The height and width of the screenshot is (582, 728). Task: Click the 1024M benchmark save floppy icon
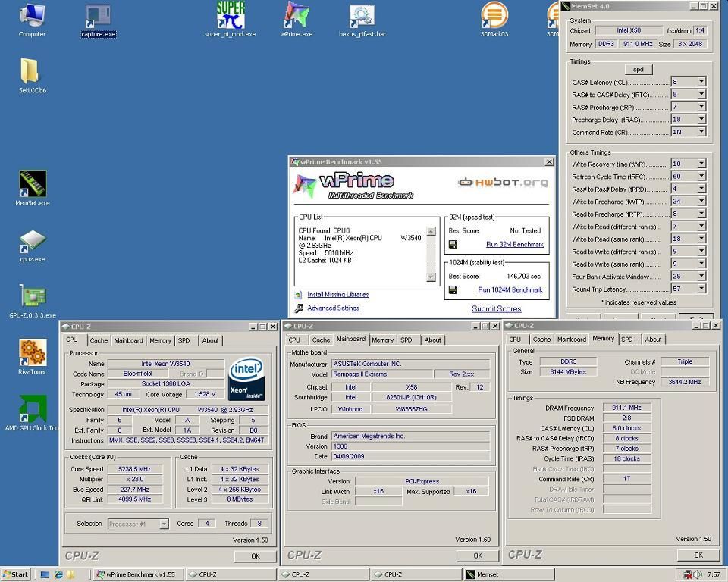[453, 289]
